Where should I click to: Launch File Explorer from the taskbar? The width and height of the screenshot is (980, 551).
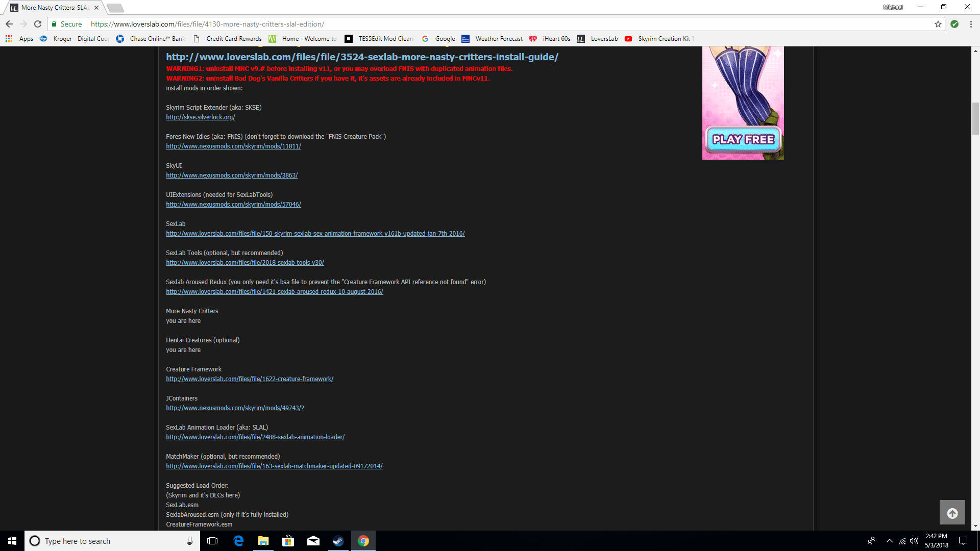(263, 541)
